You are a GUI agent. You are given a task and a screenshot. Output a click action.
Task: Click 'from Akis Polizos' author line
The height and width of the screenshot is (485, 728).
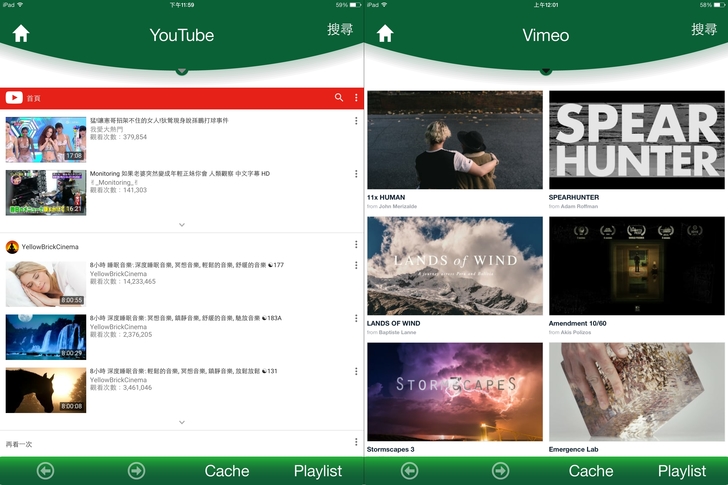570,332
